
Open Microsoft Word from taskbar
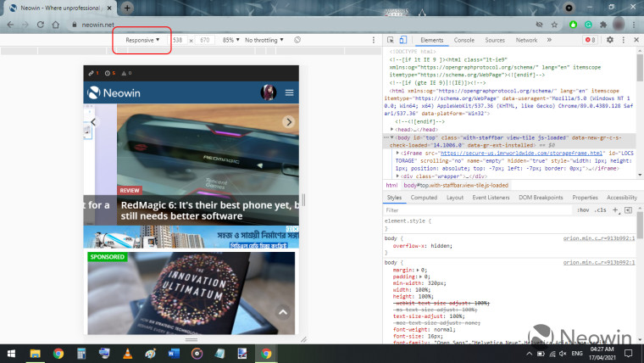174,354
